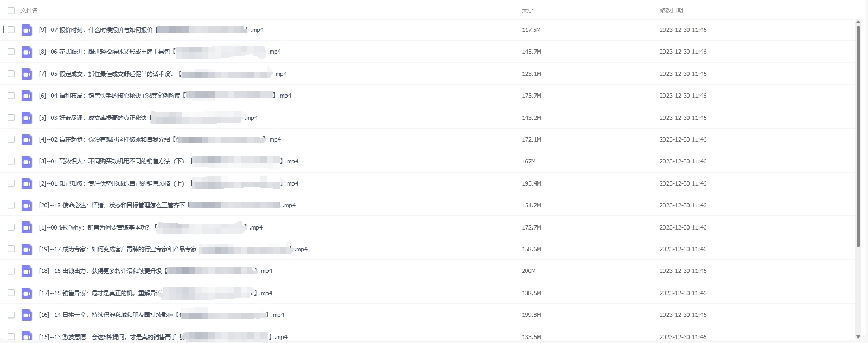Click video icon of file [9]--07 报价时刻

click(27, 30)
